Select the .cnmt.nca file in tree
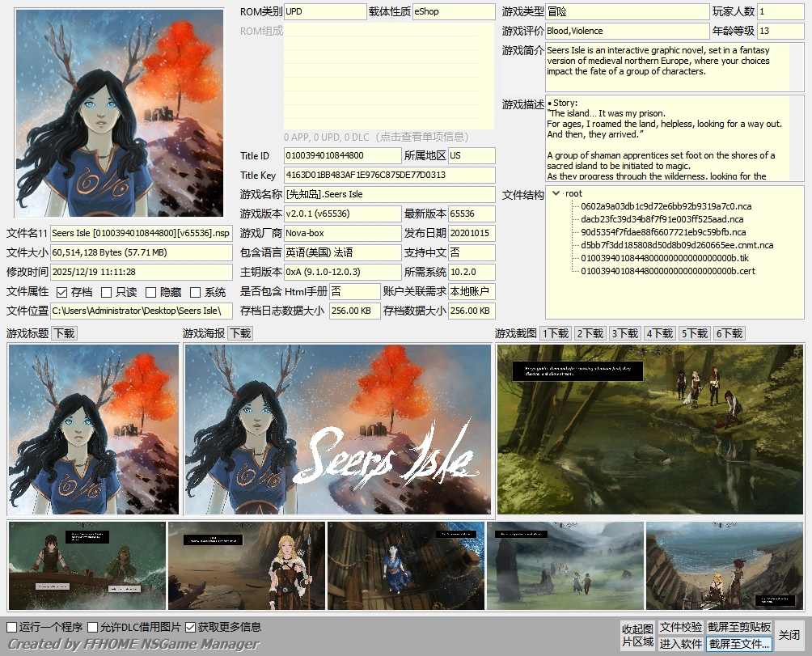The height and width of the screenshot is (656, 812). (x=676, y=245)
